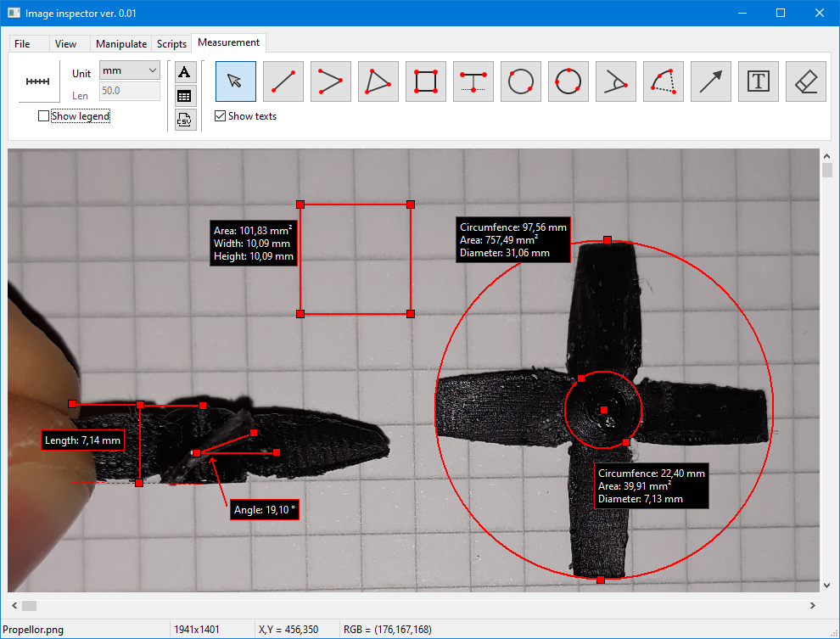The width and height of the screenshot is (840, 639).
Task: Enable the Show legend checkbox
Action: pyautogui.click(x=44, y=116)
